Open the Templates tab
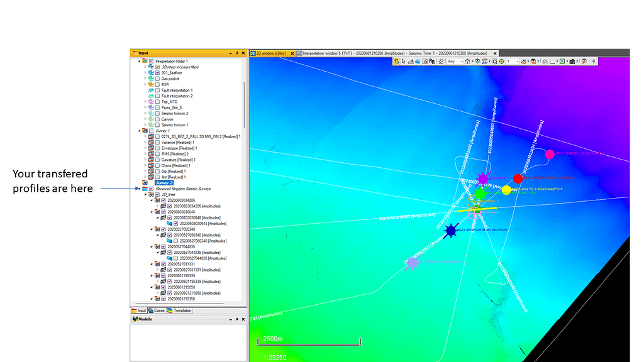The image size is (644, 362). pyautogui.click(x=179, y=310)
